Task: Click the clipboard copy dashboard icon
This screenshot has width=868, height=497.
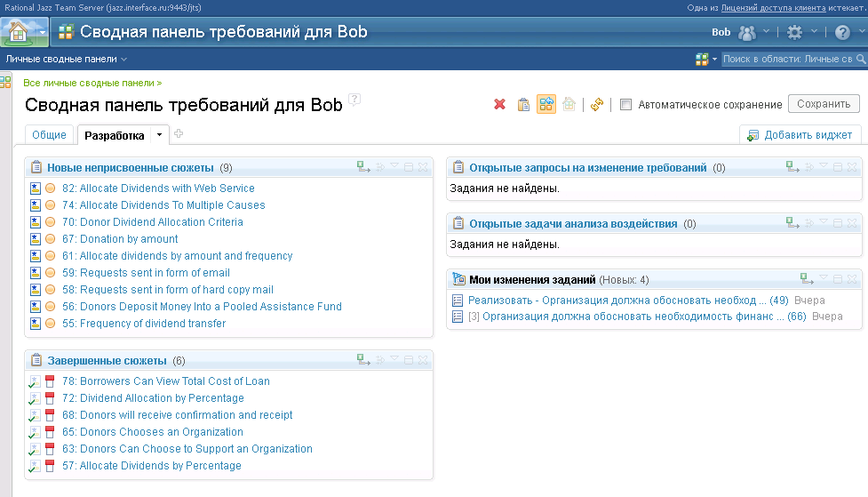Action: [523, 104]
